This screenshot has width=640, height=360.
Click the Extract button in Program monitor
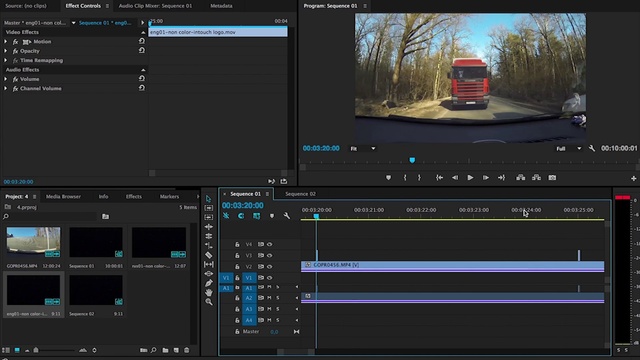536,178
